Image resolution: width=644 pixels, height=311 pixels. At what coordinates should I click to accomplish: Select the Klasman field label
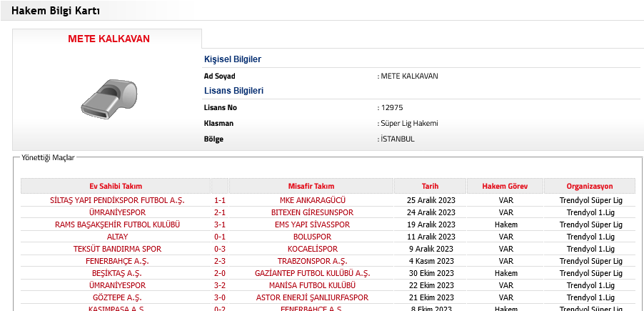click(219, 124)
